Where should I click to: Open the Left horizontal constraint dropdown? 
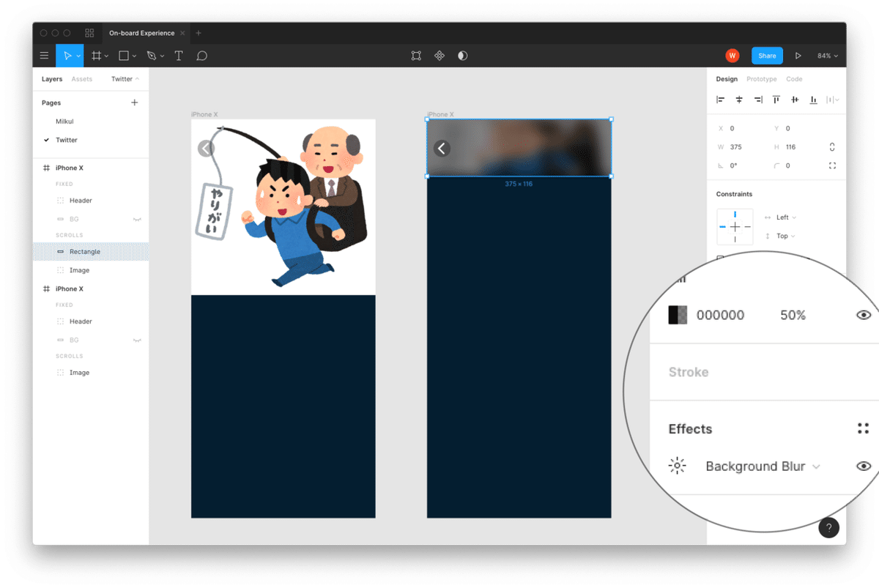[x=785, y=217]
